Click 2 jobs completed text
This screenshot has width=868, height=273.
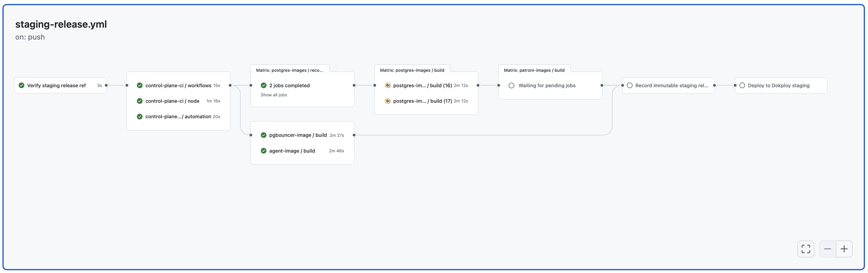(x=289, y=85)
